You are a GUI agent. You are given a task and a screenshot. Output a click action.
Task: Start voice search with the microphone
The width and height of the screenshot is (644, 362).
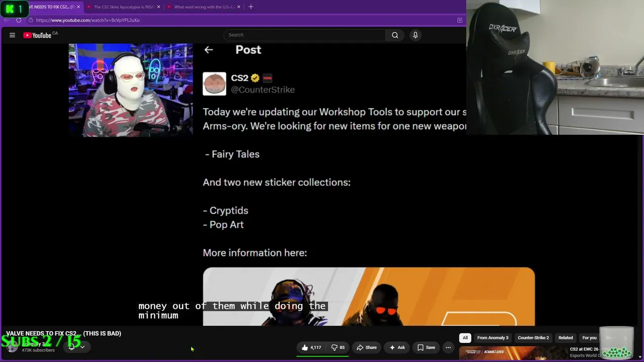415,35
